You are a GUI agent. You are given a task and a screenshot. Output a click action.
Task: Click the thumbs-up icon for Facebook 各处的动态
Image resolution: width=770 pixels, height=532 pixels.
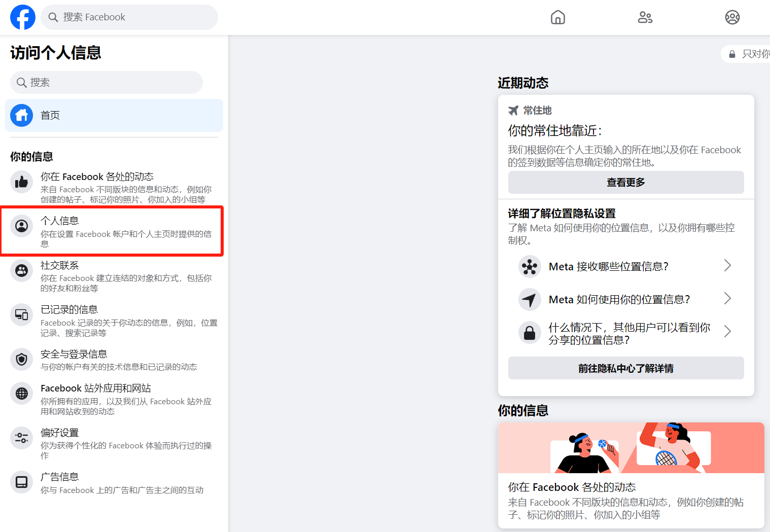(22, 182)
